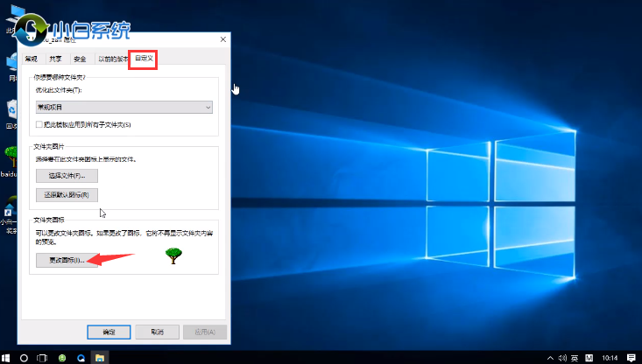
Task: Launch the green browser icon on taskbar
Action: pos(62,357)
